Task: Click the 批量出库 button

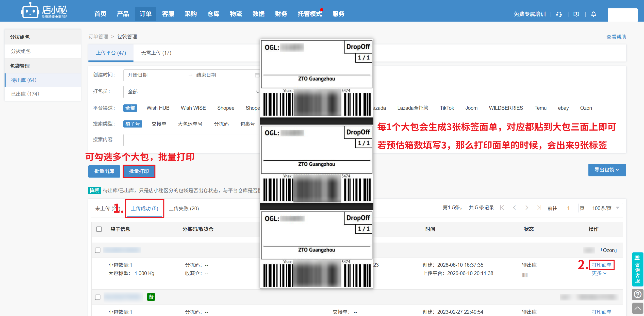Action: point(104,171)
